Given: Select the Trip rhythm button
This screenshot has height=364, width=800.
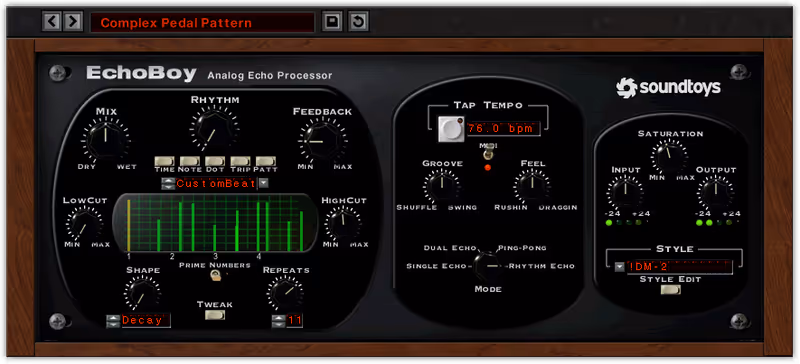Looking at the screenshot, I should pos(240,161).
